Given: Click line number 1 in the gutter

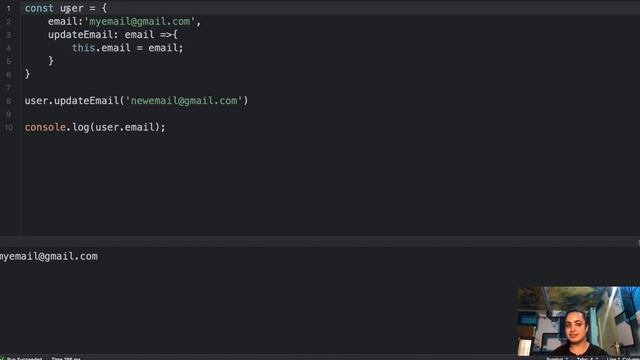Looking at the screenshot, I should pos(9,8).
